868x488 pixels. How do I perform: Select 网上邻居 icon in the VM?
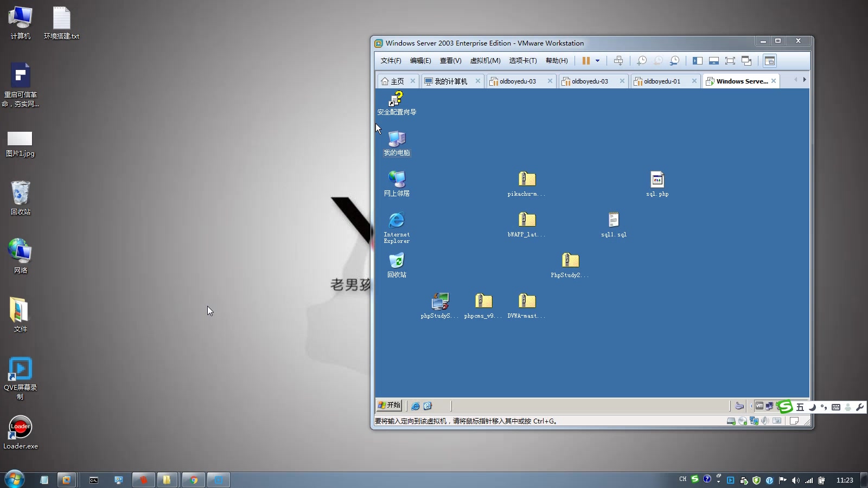pos(397,184)
